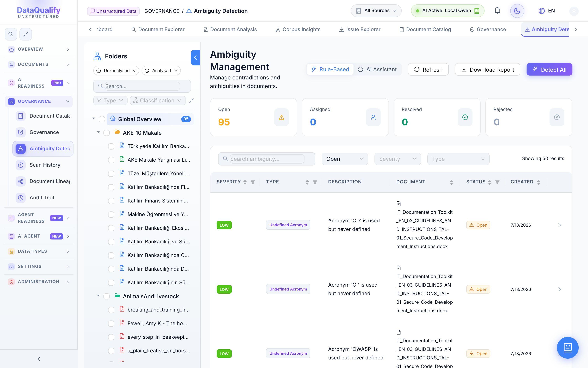Open the Classification filter dropdown
The height and width of the screenshot is (368, 588).
[158, 100]
